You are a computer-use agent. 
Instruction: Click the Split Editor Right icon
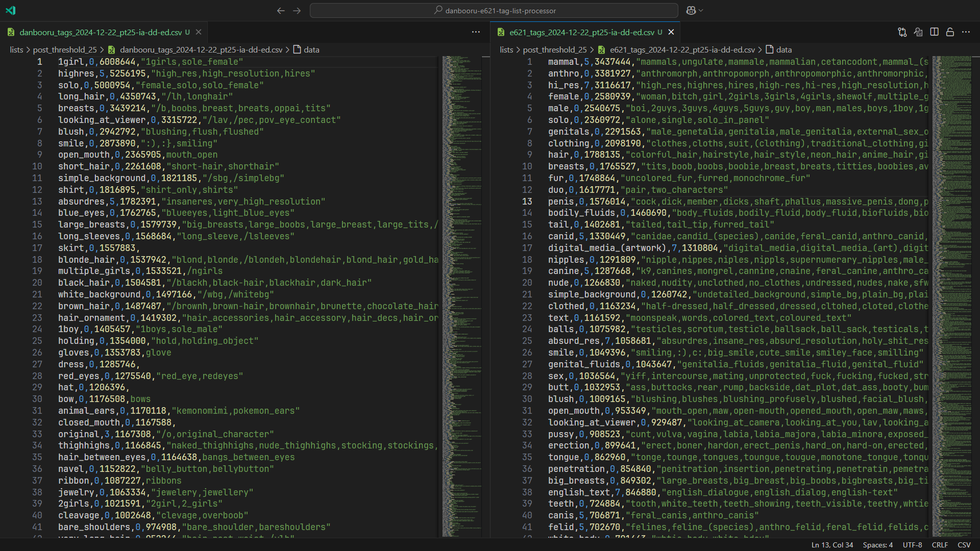[x=934, y=32]
